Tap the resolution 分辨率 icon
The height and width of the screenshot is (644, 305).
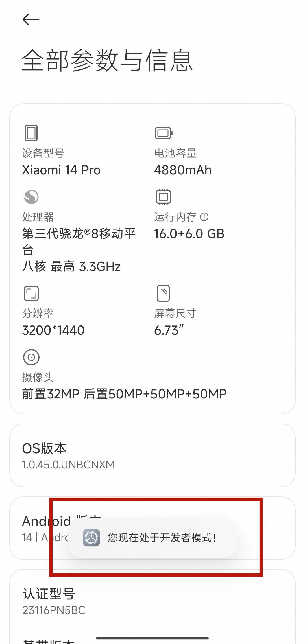pyautogui.click(x=31, y=293)
